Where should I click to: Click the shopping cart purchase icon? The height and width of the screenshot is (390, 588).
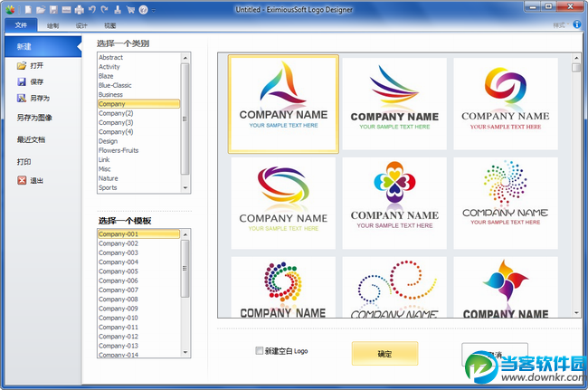[x=130, y=10]
